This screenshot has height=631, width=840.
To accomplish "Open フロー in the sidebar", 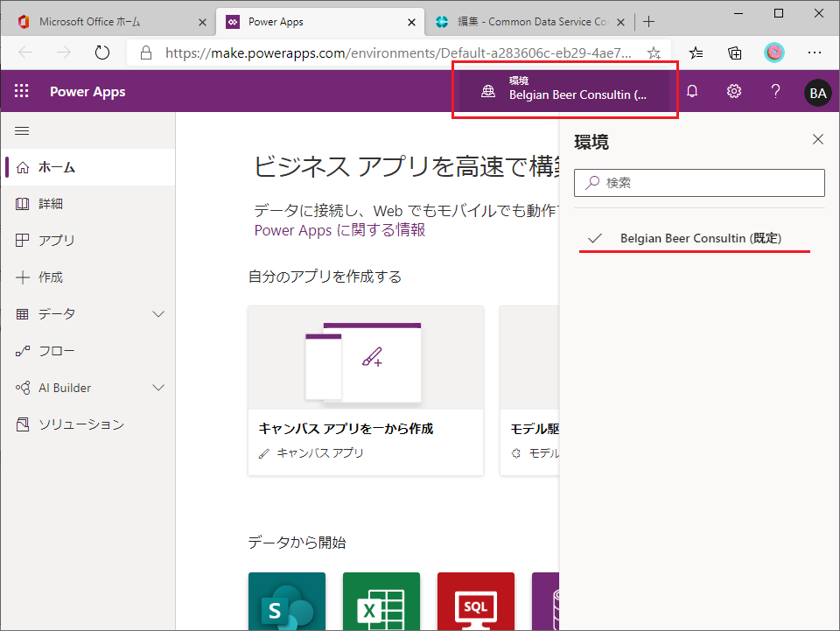I will click(x=88, y=351).
